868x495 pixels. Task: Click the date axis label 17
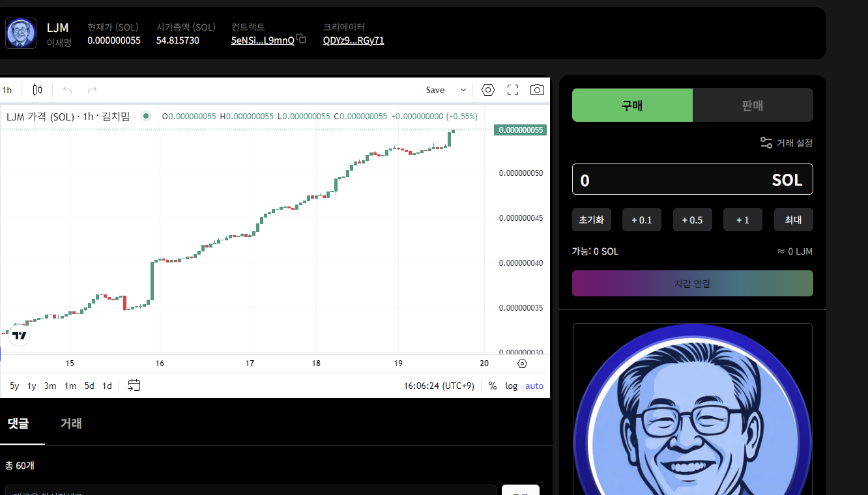pyautogui.click(x=250, y=363)
